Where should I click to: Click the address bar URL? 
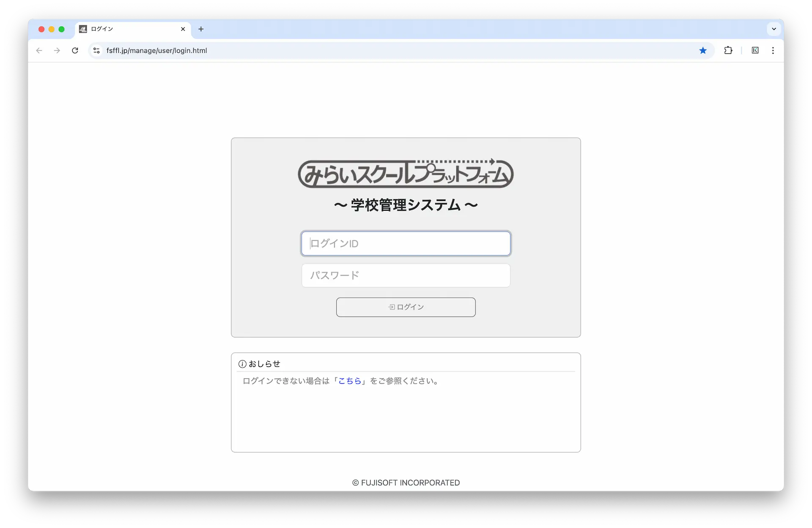pyautogui.click(x=156, y=50)
